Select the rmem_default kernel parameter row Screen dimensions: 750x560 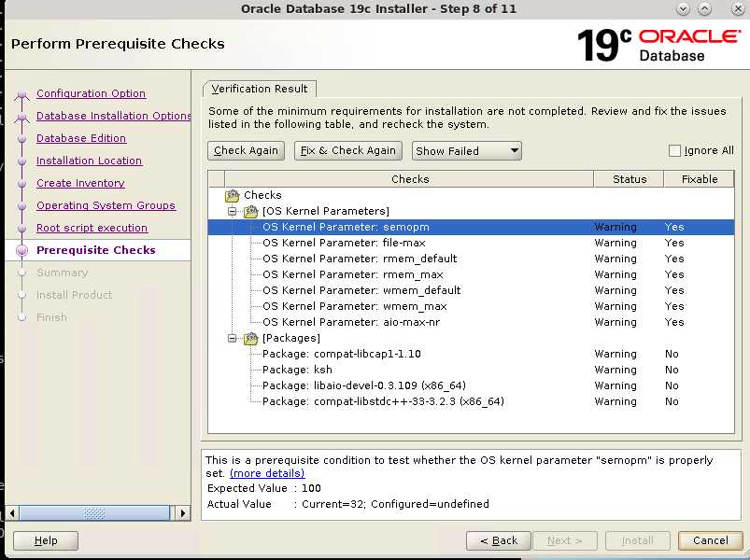(x=471, y=259)
